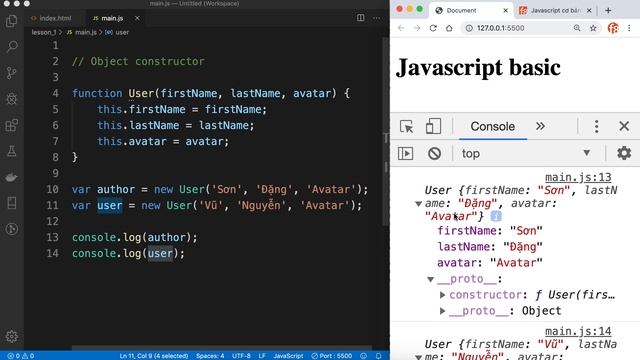The width and height of the screenshot is (640, 360).
Task: Click the editor horizontal scrollbar
Action: point(222,348)
